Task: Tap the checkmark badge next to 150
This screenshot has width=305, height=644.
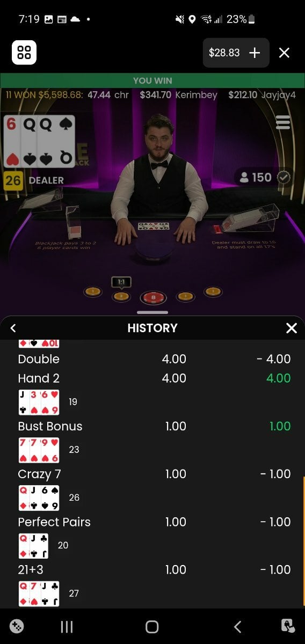Action: pyautogui.click(x=284, y=178)
